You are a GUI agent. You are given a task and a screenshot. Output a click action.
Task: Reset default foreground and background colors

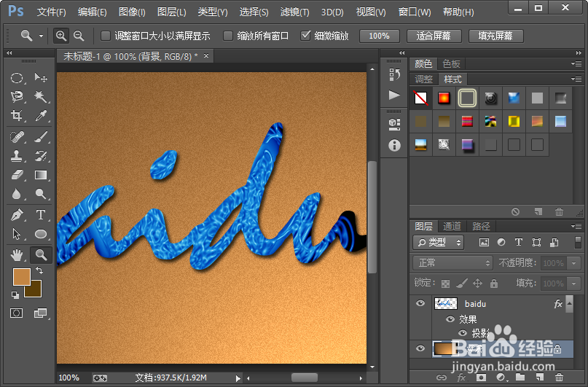[15, 295]
